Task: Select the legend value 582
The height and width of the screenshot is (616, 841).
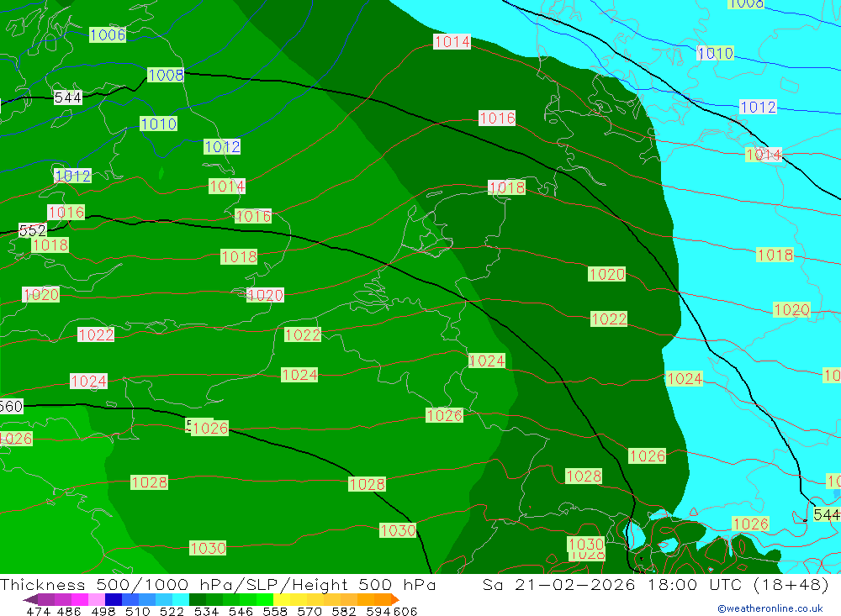Action: pyautogui.click(x=343, y=611)
